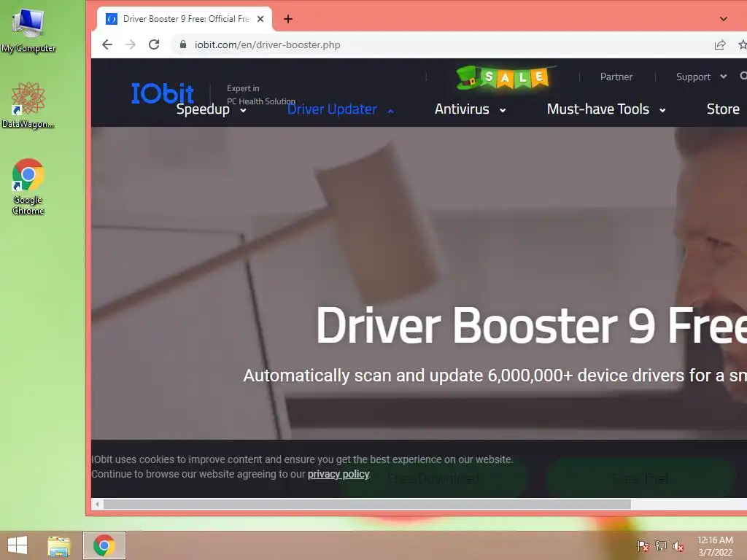View site security lock icon
This screenshot has width=747, height=560.
[x=183, y=44]
